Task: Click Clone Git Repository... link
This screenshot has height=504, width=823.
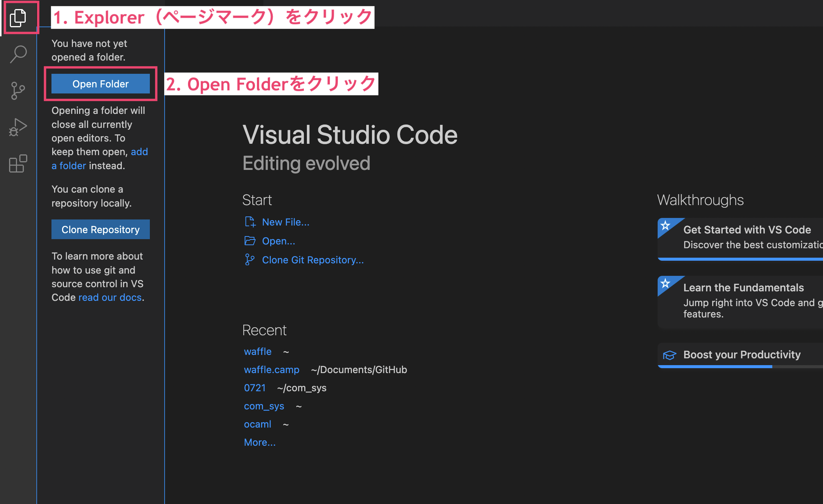Action: click(x=313, y=260)
